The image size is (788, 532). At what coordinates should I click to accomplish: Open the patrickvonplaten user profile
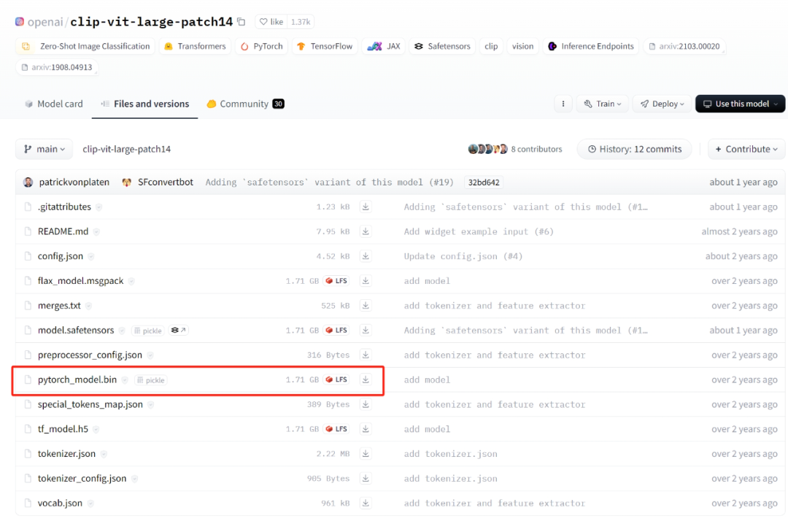pos(74,182)
